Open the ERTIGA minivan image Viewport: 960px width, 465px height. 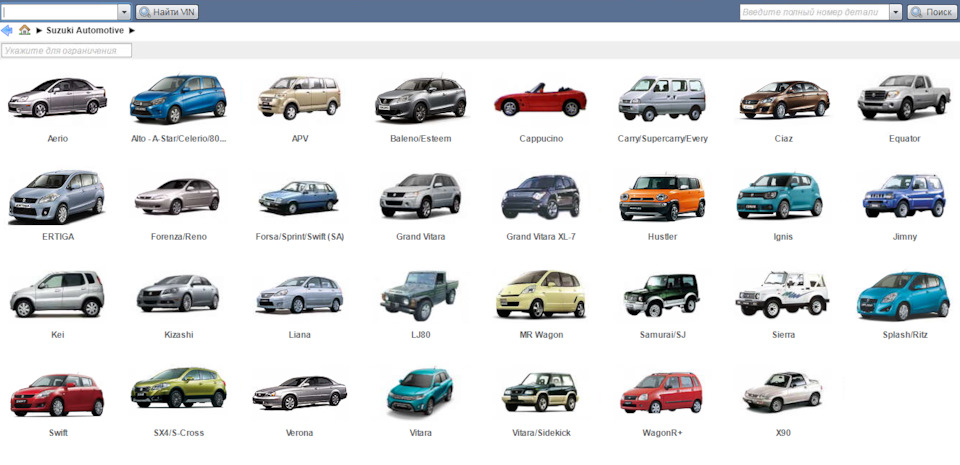[57, 196]
